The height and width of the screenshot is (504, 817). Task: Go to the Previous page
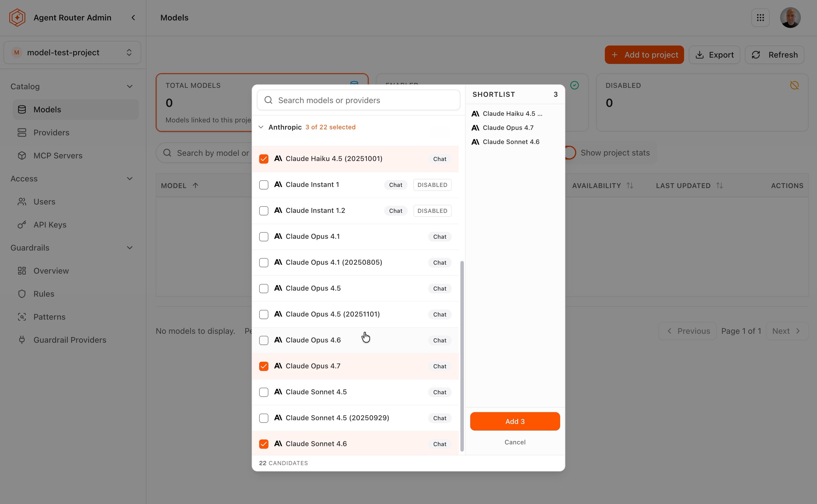click(x=687, y=331)
